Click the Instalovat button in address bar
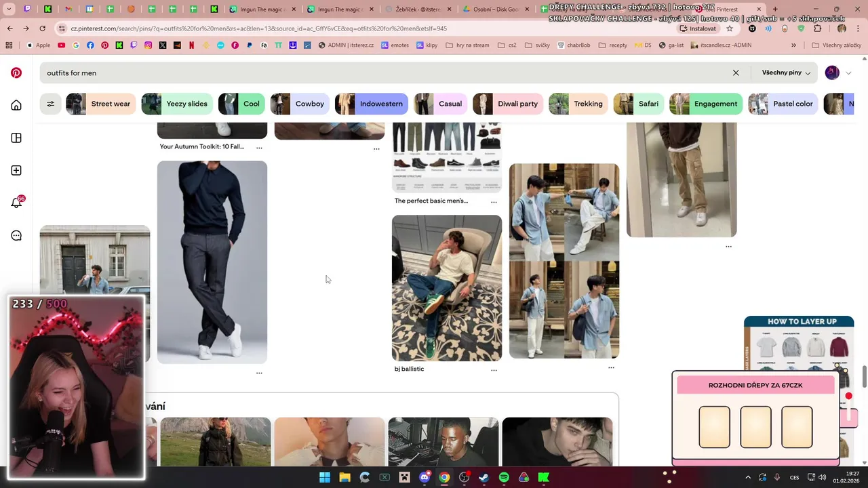The width and height of the screenshot is (868, 488). click(x=698, y=28)
